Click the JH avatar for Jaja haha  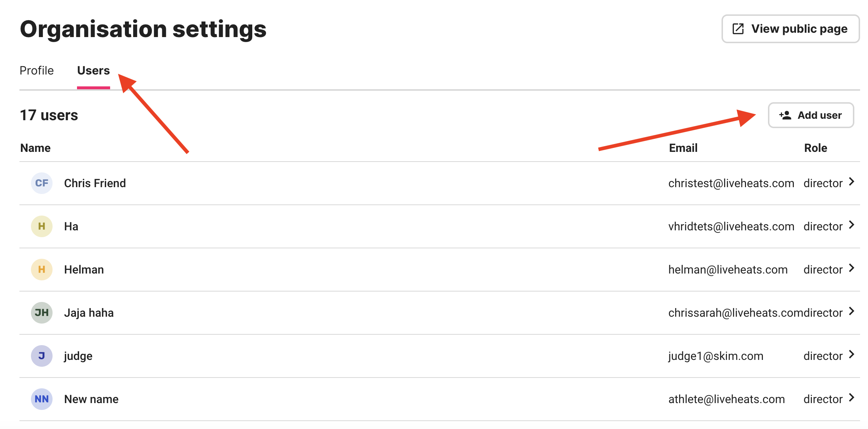(42, 313)
